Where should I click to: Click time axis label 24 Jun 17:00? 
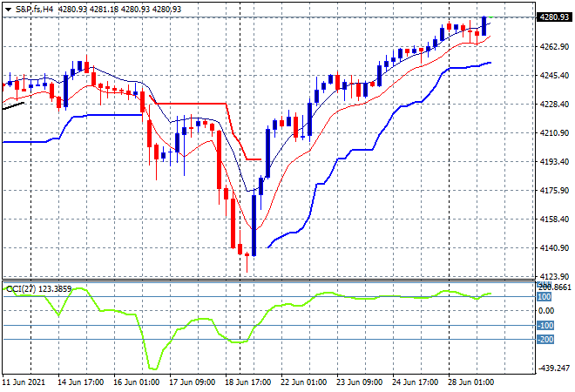pos(415,382)
